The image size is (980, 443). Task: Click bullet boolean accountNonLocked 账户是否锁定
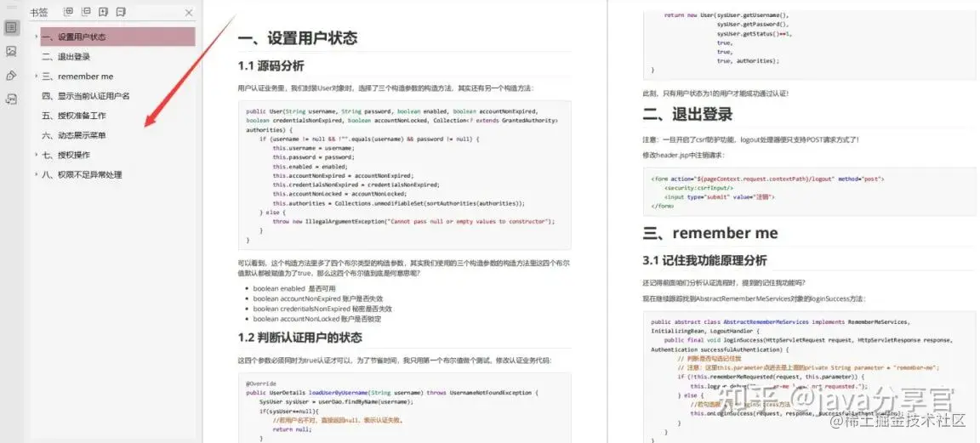316,319
